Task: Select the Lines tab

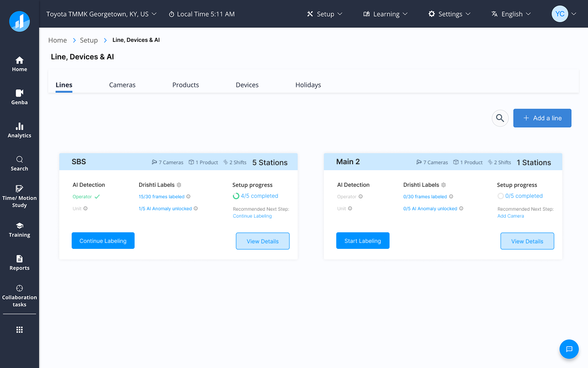Action: tap(64, 85)
